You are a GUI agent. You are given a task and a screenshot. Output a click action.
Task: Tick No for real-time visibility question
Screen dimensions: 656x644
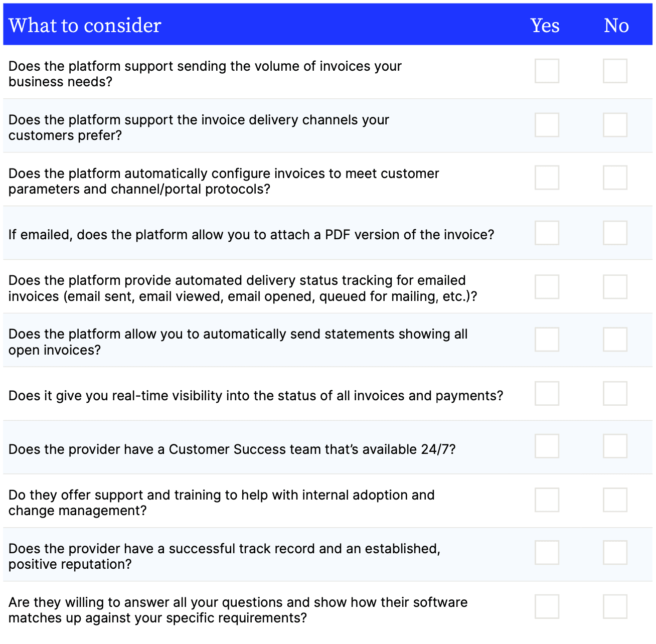[x=615, y=393]
